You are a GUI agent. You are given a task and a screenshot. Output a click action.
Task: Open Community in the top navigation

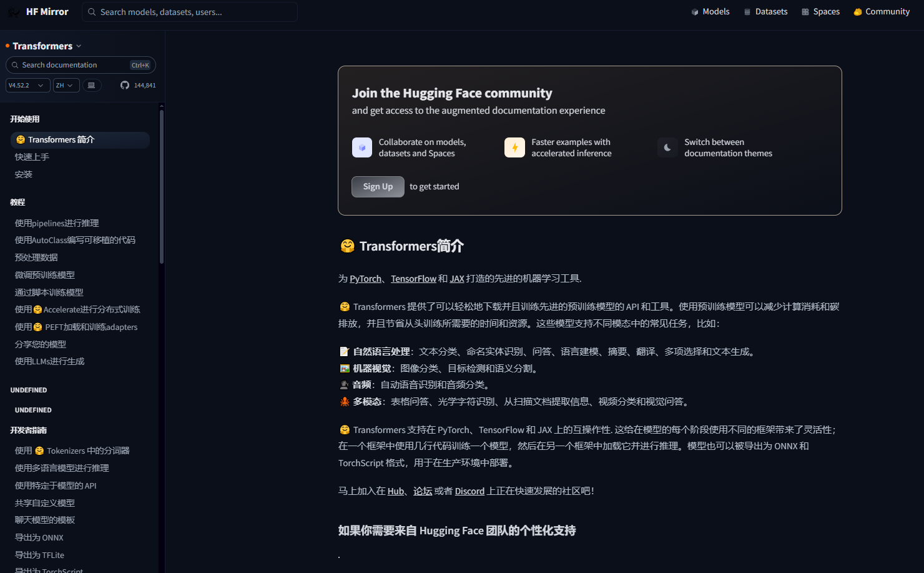click(882, 12)
